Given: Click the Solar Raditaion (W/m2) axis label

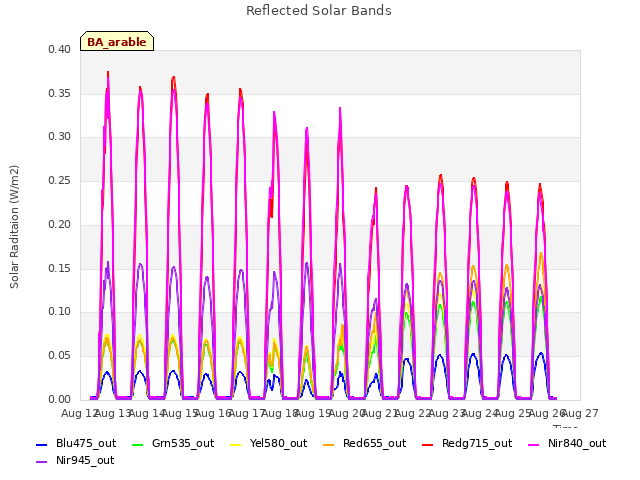Looking at the screenshot, I should click(x=14, y=227).
